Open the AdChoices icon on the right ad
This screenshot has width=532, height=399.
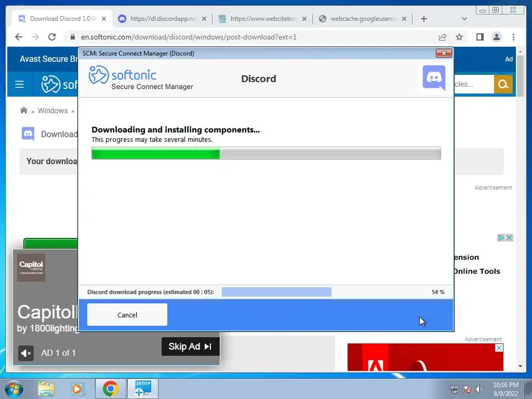click(x=501, y=237)
